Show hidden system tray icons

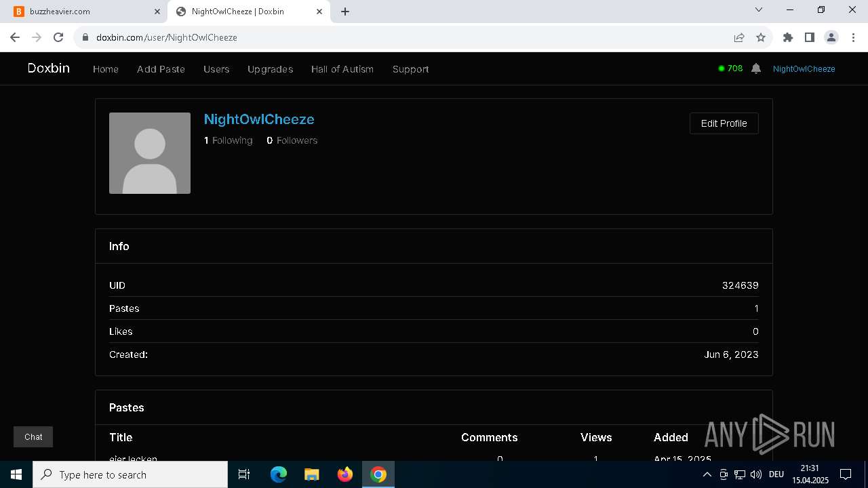(x=707, y=474)
